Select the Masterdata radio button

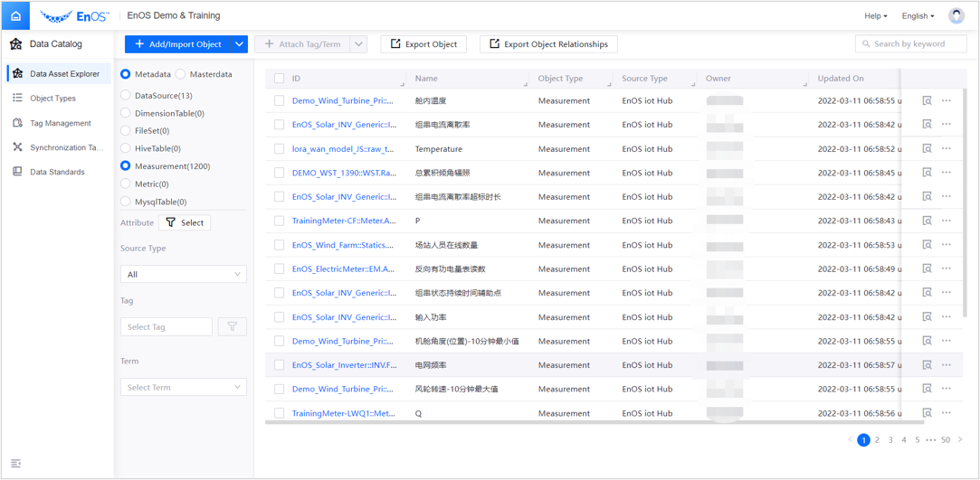tap(181, 74)
